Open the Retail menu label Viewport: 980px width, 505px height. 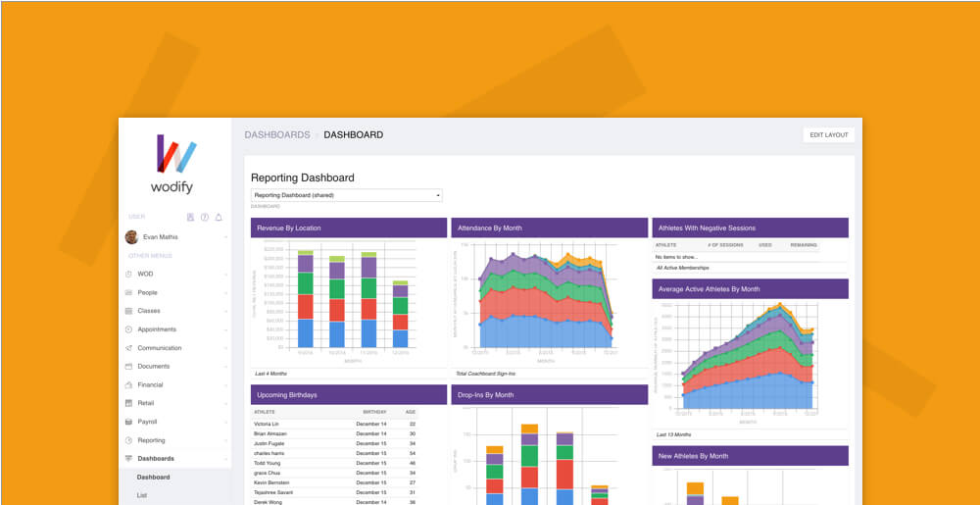[146, 403]
